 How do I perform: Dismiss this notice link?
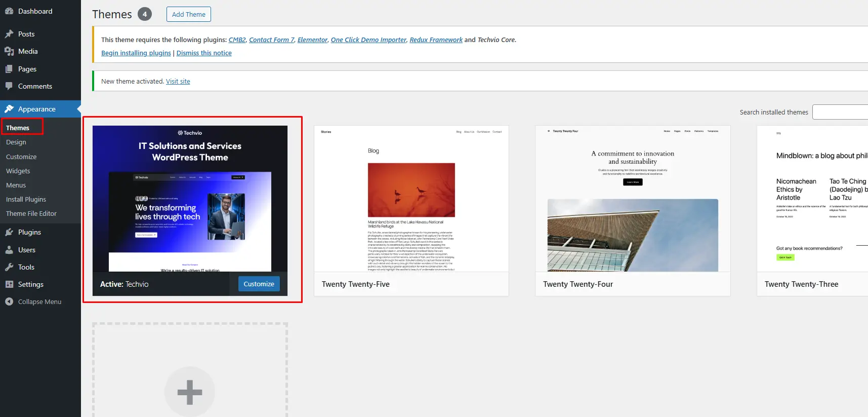[x=204, y=53]
